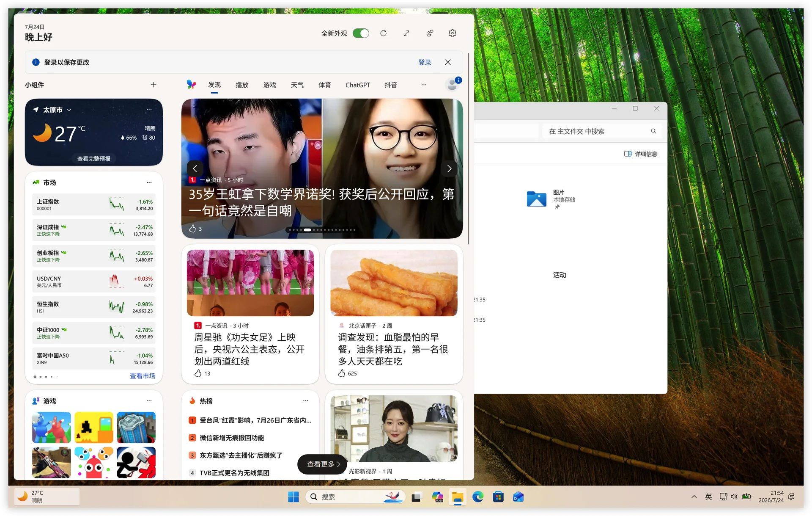Click the headline carousel page indicator dots

322,230
